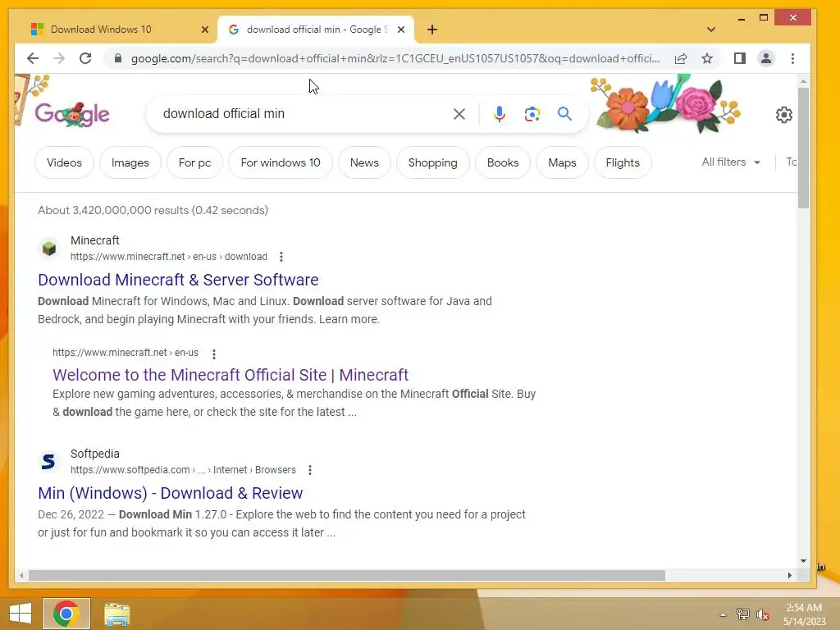The image size is (840, 630).
Task: Click the browser forward arrow
Action: coord(59,58)
